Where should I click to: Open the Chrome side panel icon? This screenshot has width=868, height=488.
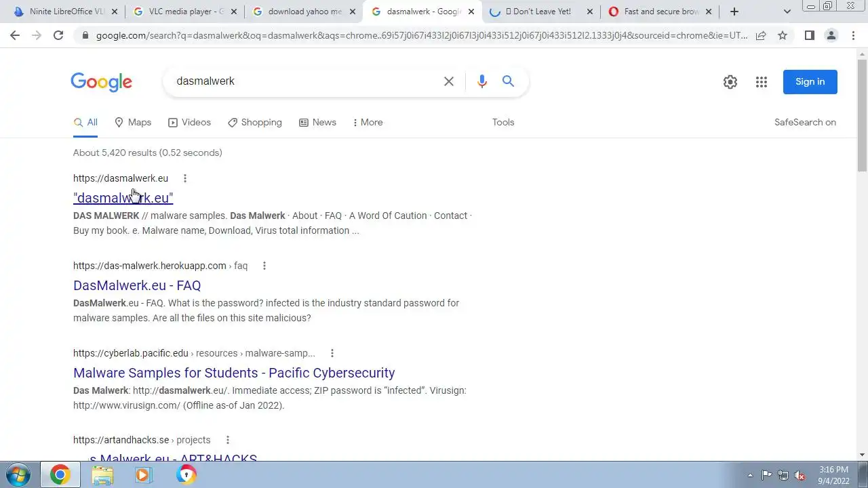[809, 35]
